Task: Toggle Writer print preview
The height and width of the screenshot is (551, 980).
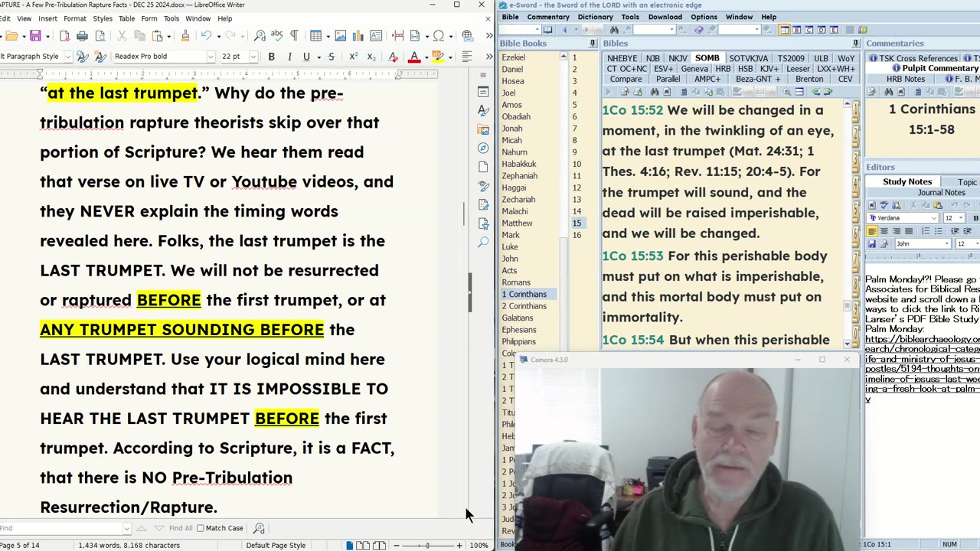Action: 100,36
